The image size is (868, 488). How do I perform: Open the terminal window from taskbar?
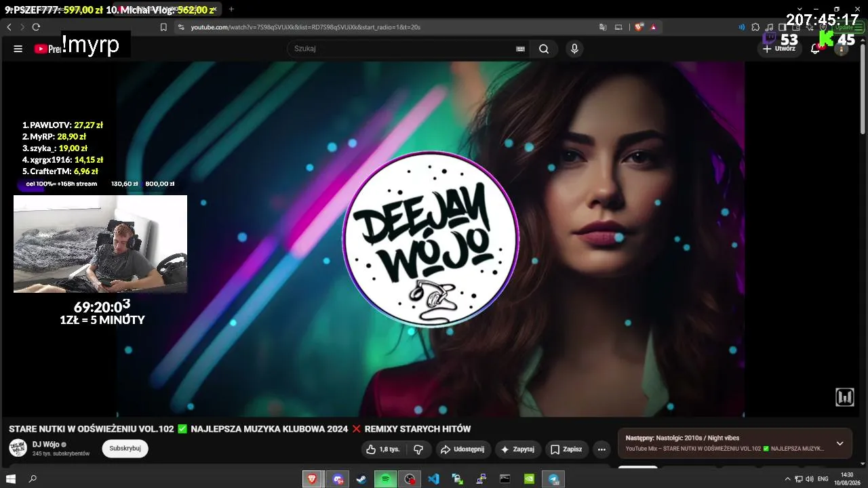click(x=505, y=479)
